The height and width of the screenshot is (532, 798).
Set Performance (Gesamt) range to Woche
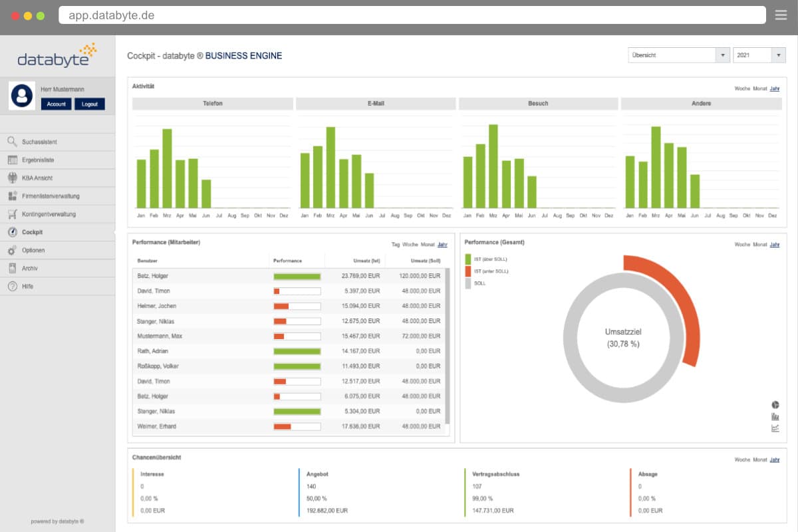point(742,245)
